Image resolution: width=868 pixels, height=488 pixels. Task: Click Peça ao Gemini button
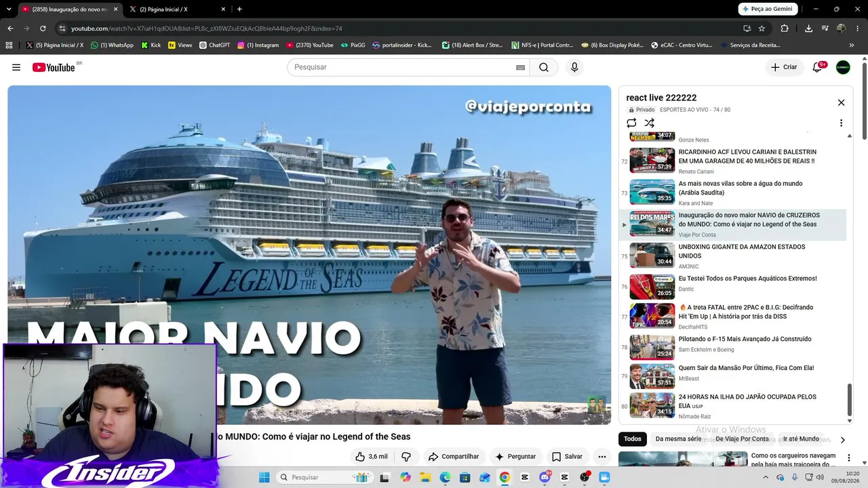(x=767, y=9)
